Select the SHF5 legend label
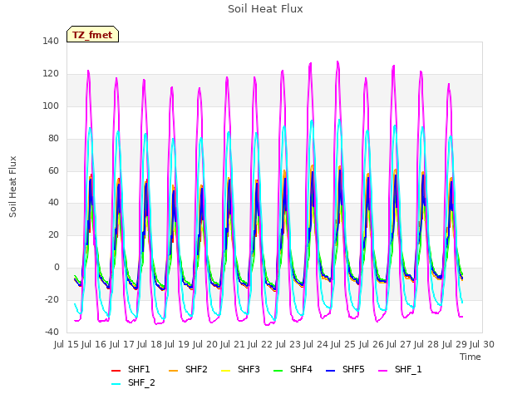Viewport: 532px width, 399px height. click(353, 369)
